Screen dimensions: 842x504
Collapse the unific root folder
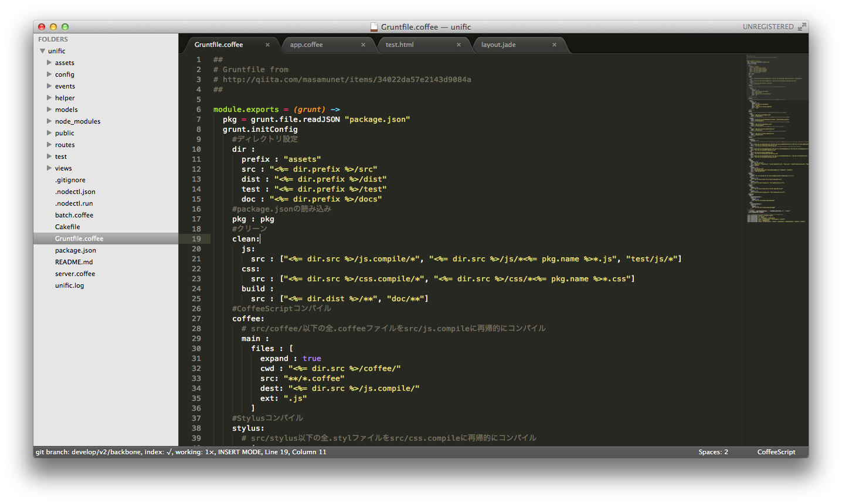pos(42,51)
